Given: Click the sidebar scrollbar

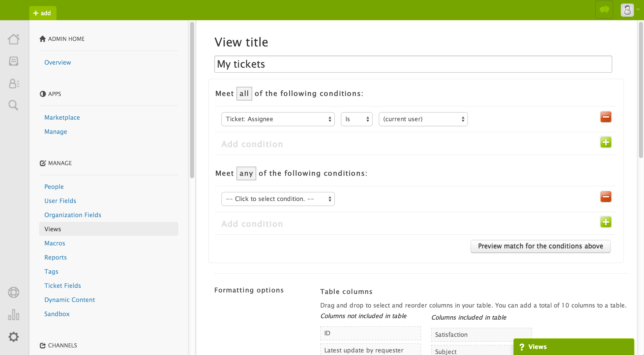Looking at the screenshot, I should tap(192, 100).
